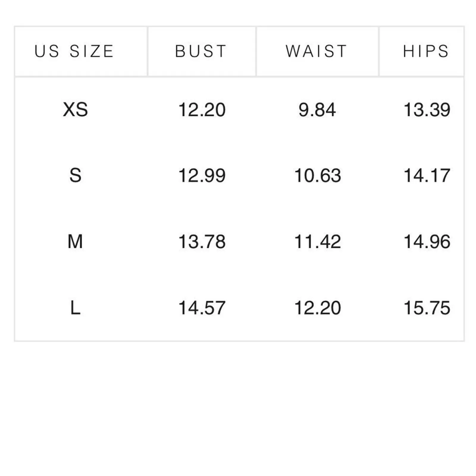Image resolution: width=476 pixels, height=476 pixels.
Task: Select the HIPS column header
Action: (x=426, y=51)
